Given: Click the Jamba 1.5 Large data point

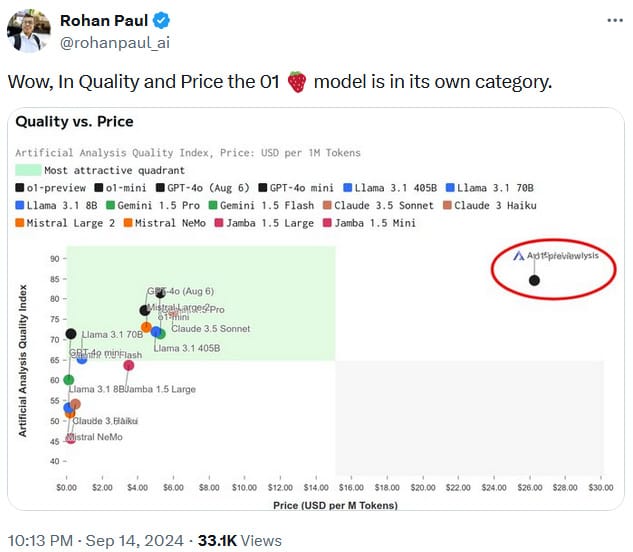Looking at the screenshot, I should pyautogui.click(x=128, y=366).
